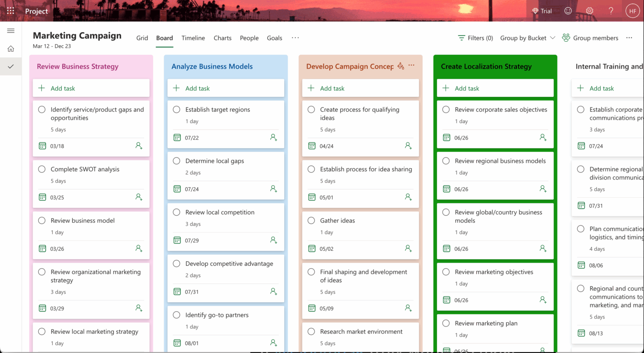The height and width of the screenshot is (353, 644).
Task: Mark Determine local gaps task complete
Action: tap(176, 161)
